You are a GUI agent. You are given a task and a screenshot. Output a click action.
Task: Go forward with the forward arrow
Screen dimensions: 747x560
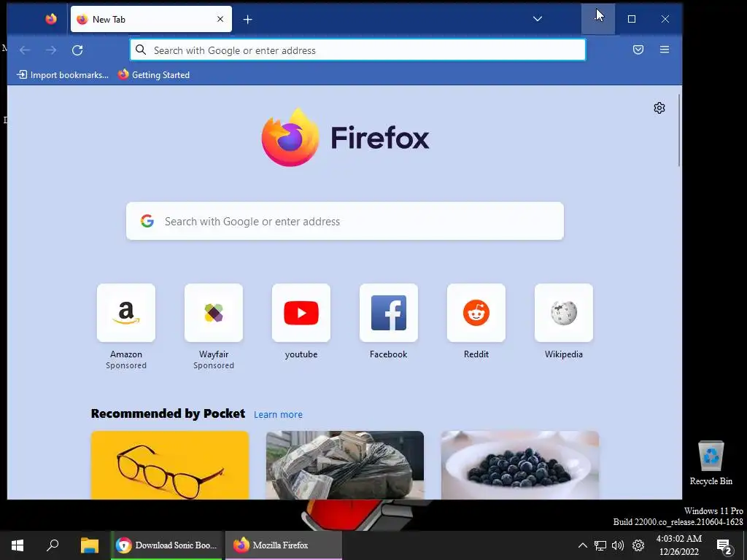coord(51,50)
